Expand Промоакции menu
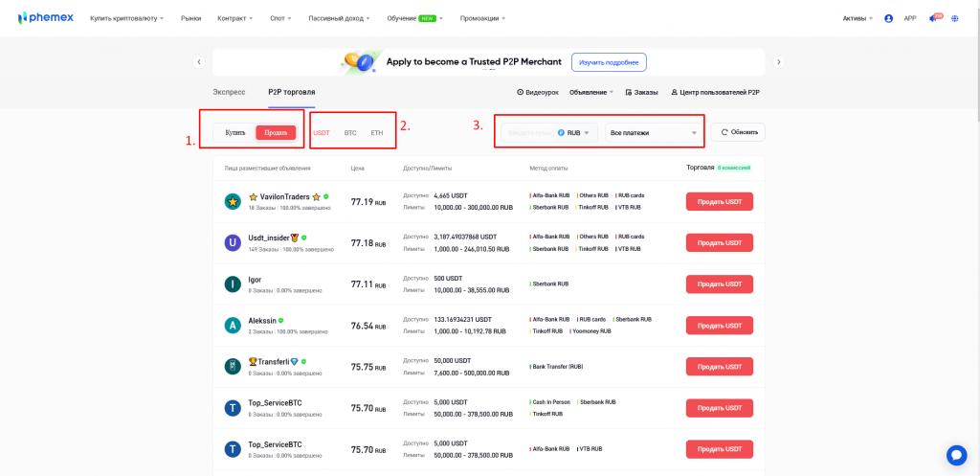980x476 pixels. [482, 19]
